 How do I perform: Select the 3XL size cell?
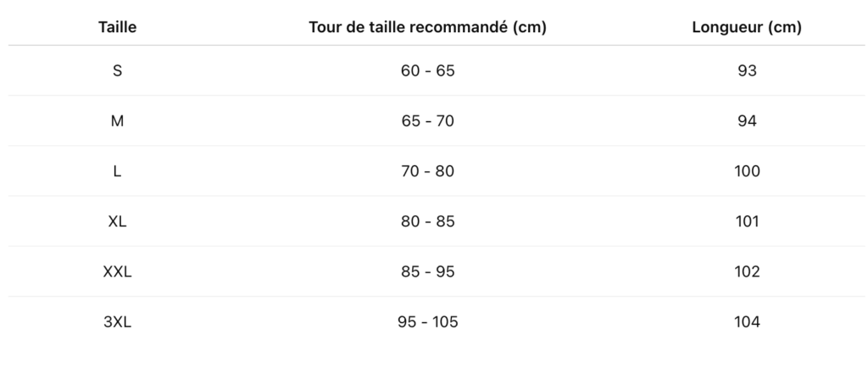click(117, 322)
